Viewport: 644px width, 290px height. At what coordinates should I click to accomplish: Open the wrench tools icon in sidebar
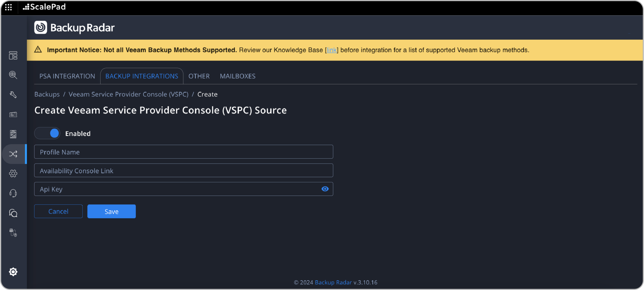click(x=13, y=94)
